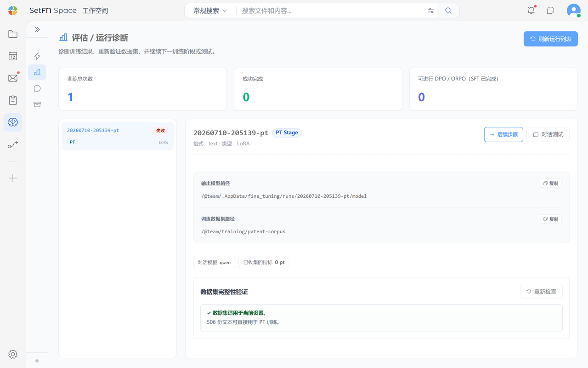The image size is (588, 368).
Task: Open the lightning bolt training icon
Action: pyautogui.click(x=37, y=56)
